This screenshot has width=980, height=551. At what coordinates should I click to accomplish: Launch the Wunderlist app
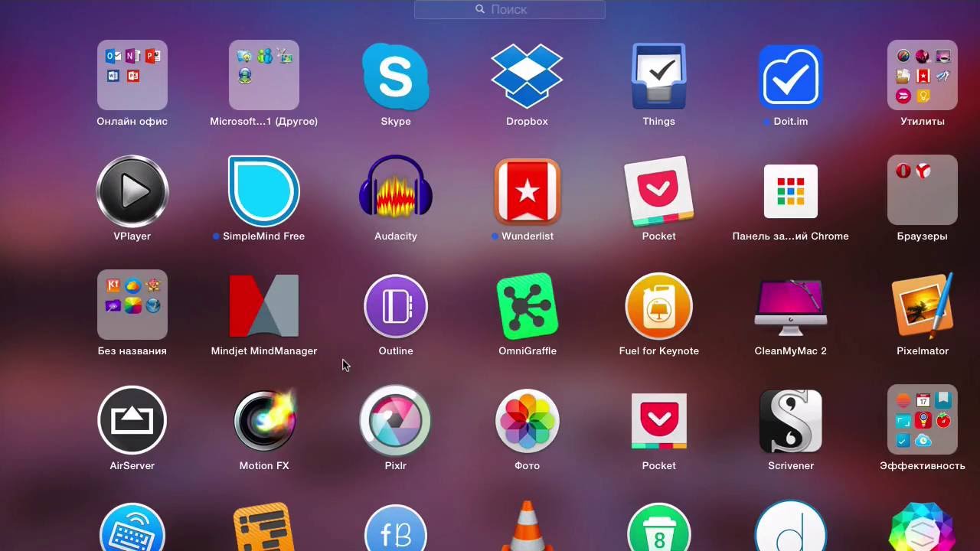click(x=528, y=191)
